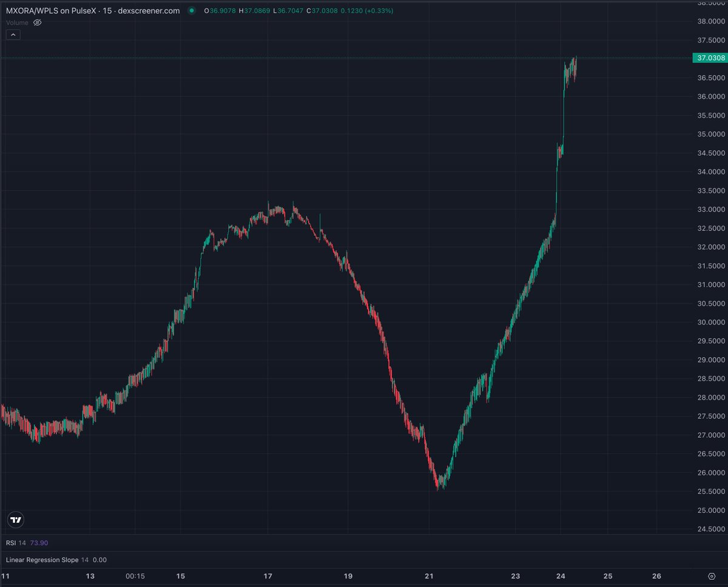This screenshot has height=587, width=728.
Task: Click the low price value L36.7047
Action: pyautogui.click(x=289, y=11)
